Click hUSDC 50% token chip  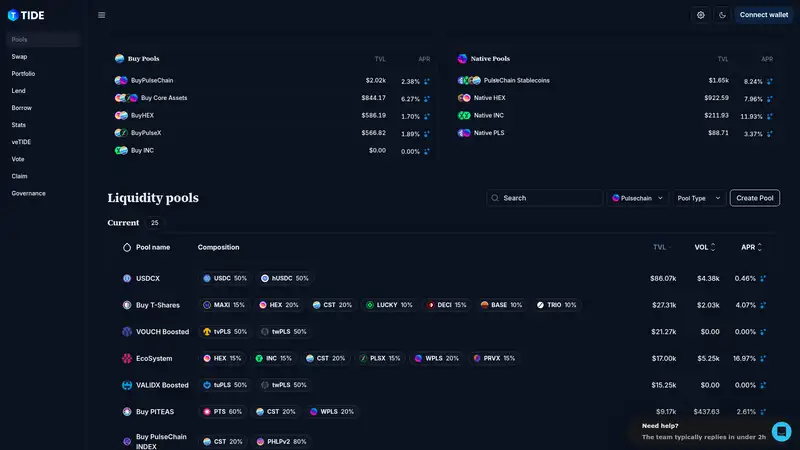(284, 278)
